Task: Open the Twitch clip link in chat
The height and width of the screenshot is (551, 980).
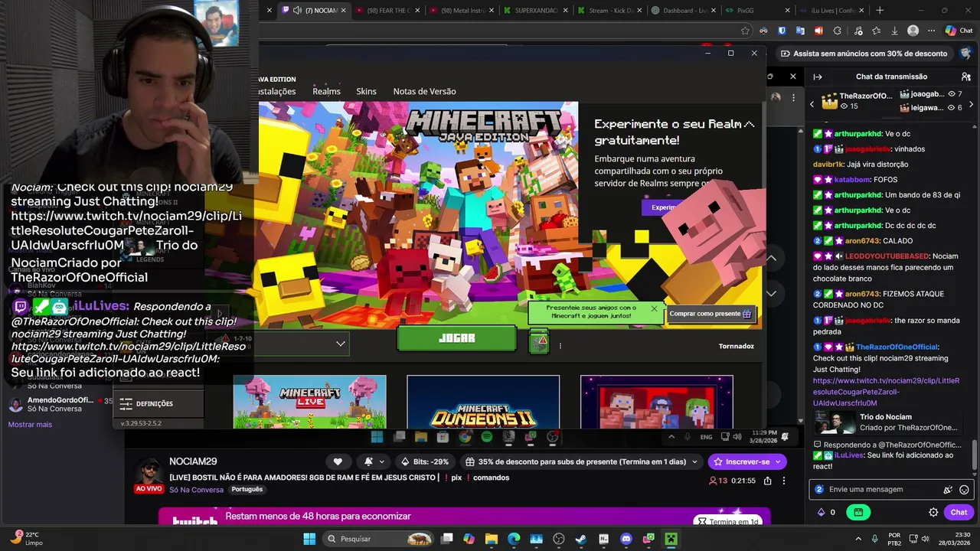Action: pos(886,391)
